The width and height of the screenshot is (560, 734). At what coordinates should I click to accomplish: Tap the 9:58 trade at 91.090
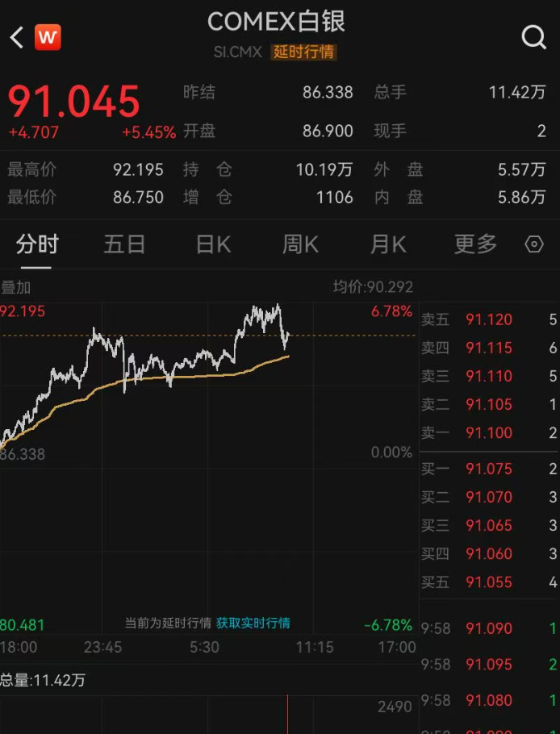[488, 628]
